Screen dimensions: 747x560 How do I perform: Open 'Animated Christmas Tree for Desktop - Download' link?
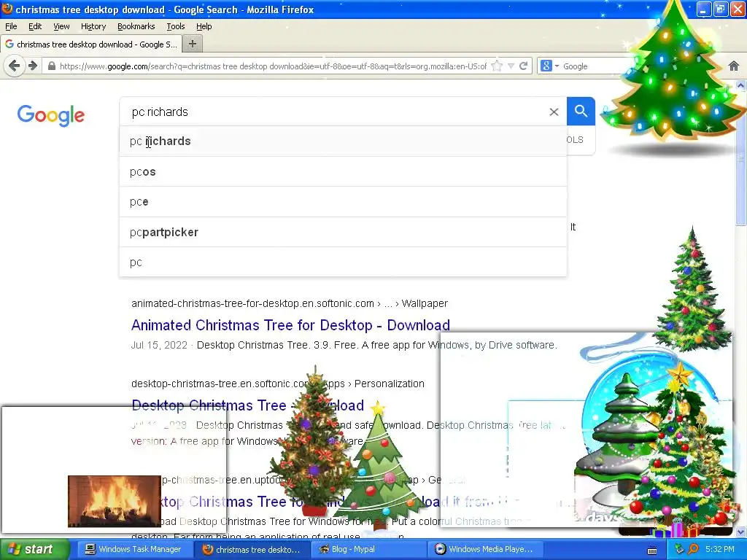coord(290,325)
